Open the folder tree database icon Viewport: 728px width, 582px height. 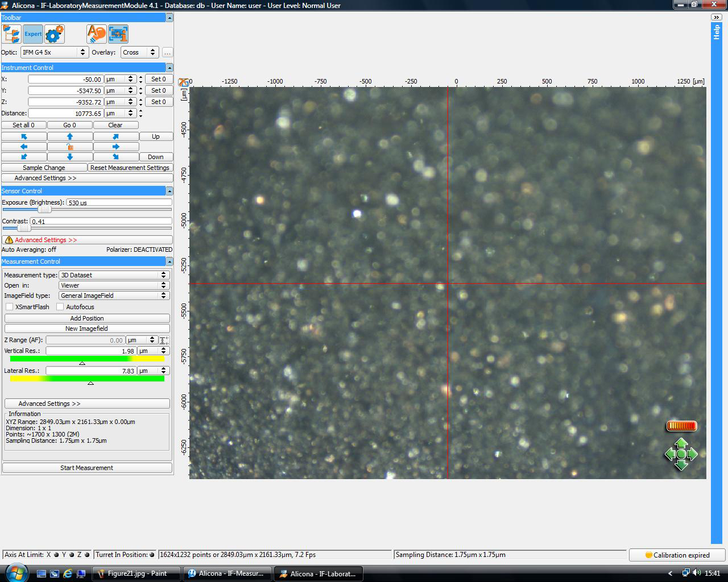11,34
